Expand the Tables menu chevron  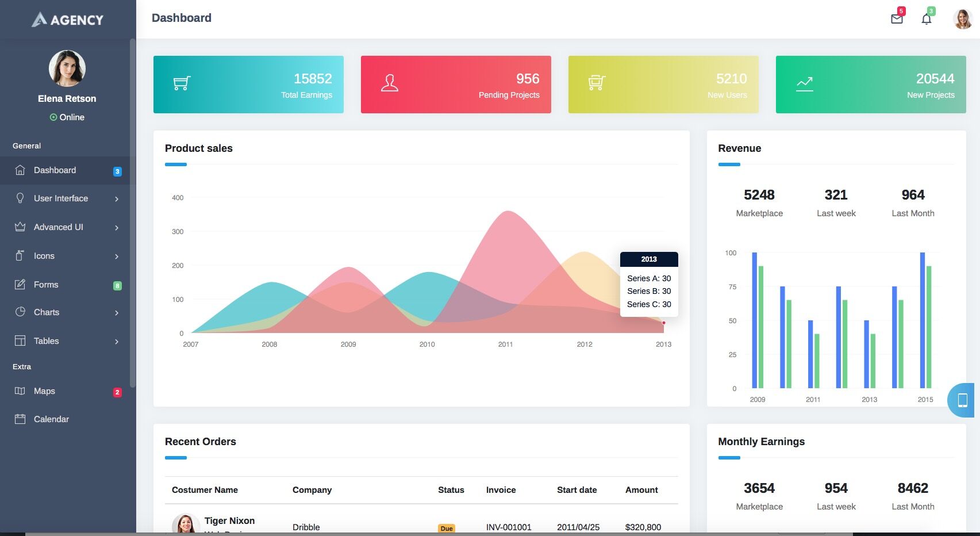117,342
